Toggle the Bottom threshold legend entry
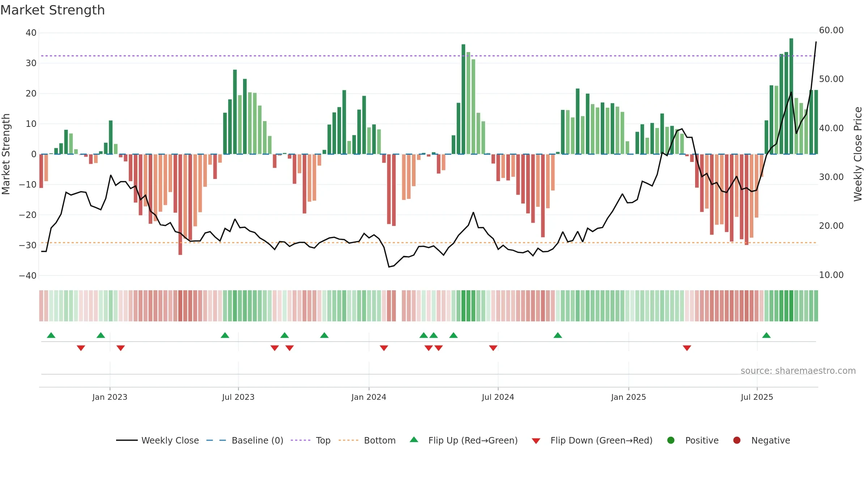The height and width of the screenshot is (488, 868). tap(367, 440)
